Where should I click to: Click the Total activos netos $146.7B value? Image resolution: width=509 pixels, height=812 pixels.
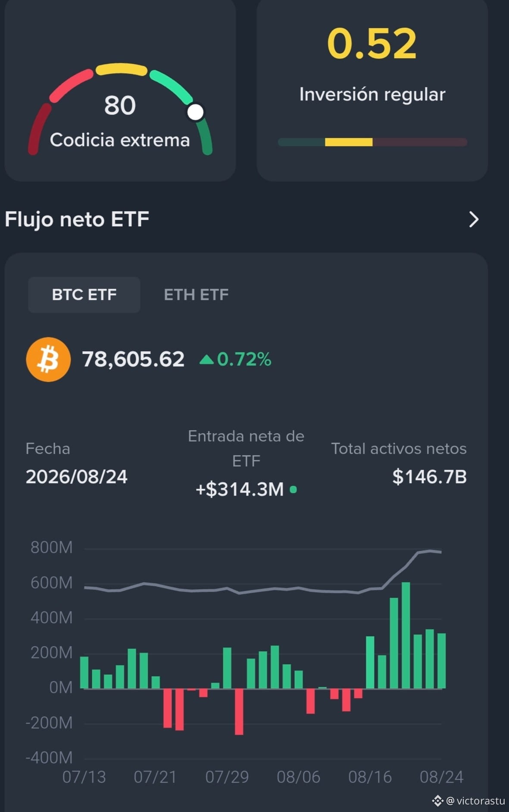pos(429,477)
